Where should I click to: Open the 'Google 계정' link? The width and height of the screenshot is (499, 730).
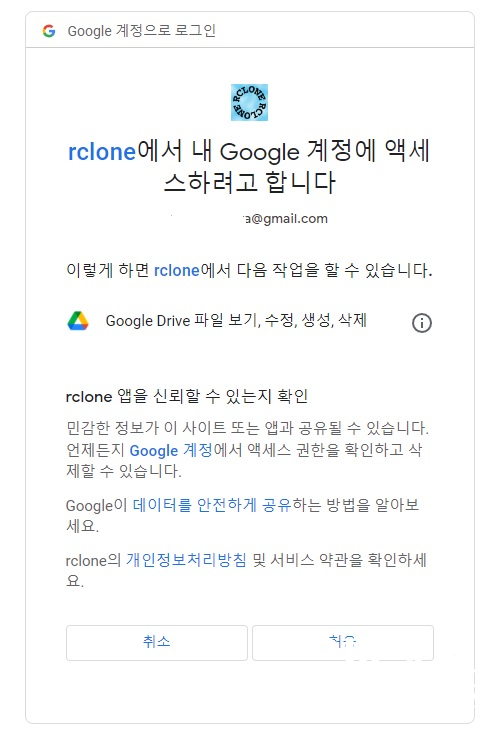tap(171, 450)
